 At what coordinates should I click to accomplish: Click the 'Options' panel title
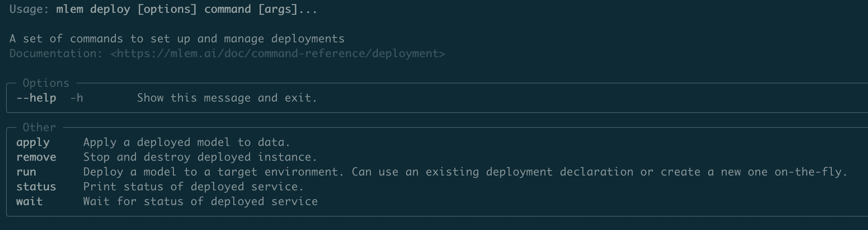(46, 83)
